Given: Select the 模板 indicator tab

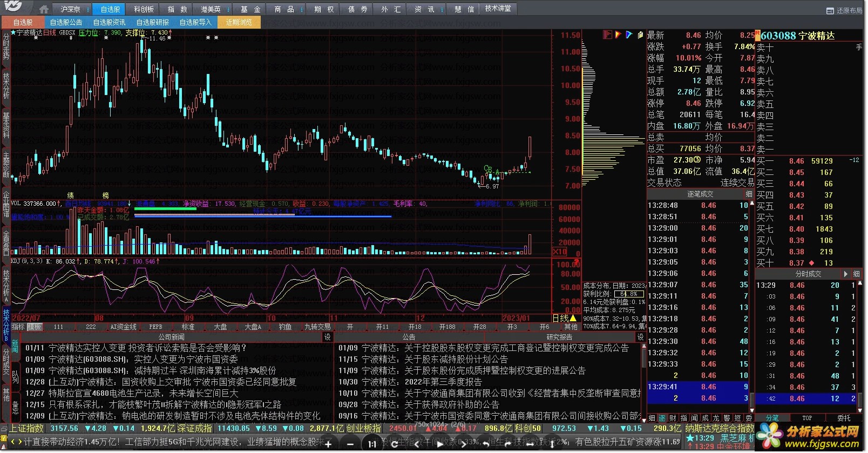Looking at the screenshot, I should point(35,327).
